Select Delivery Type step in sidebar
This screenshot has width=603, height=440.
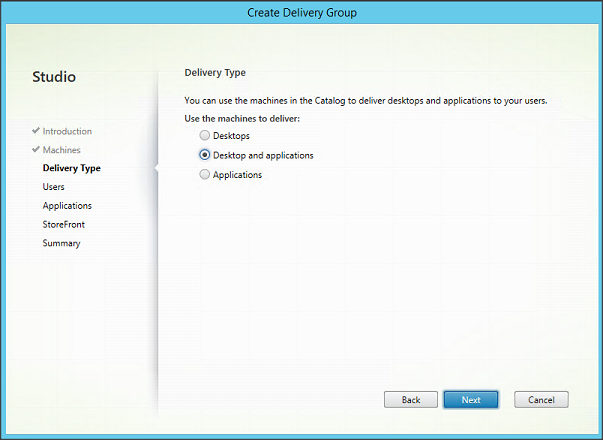coord(72,168)
